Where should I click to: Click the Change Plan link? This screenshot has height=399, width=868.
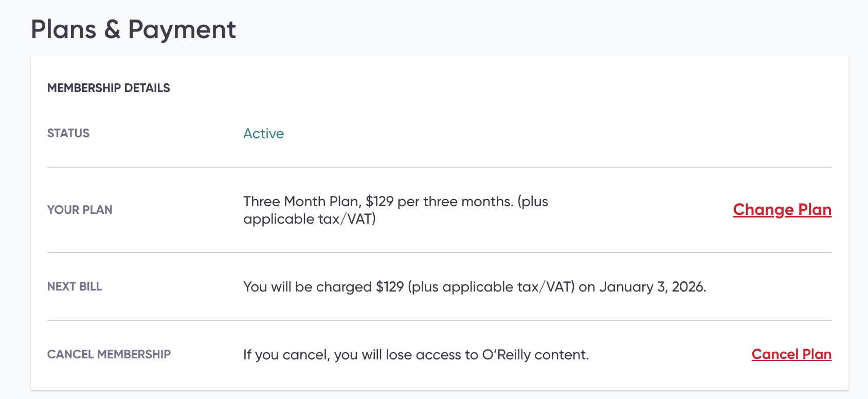tap(782, 210)
